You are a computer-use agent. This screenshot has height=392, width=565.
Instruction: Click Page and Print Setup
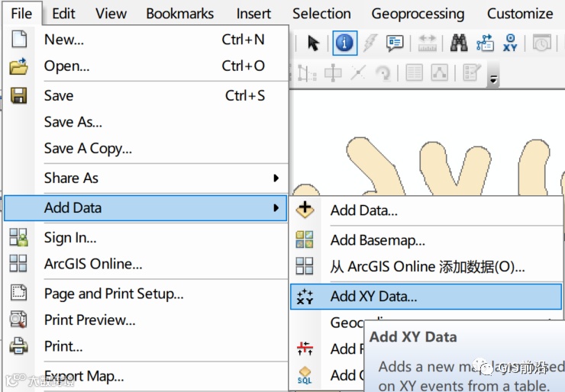pos(114,293)
